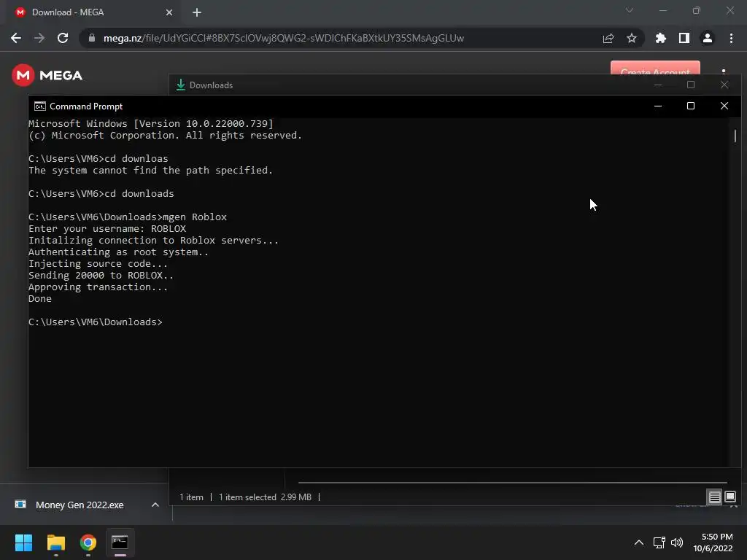Viewport: 747px width, 560px height.
Task: Click 'Sending 20000 to ROBLOX..' line
Action: [101, 275]
